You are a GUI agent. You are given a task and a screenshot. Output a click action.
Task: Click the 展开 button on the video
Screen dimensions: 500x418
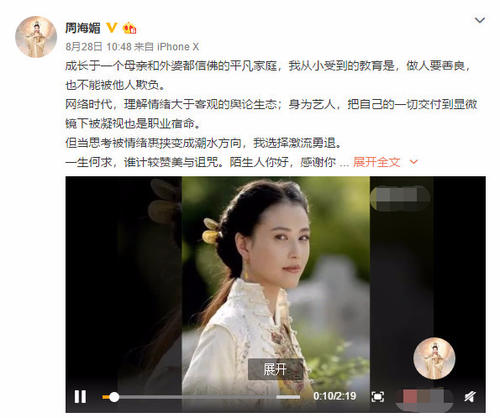coord(275,369)
